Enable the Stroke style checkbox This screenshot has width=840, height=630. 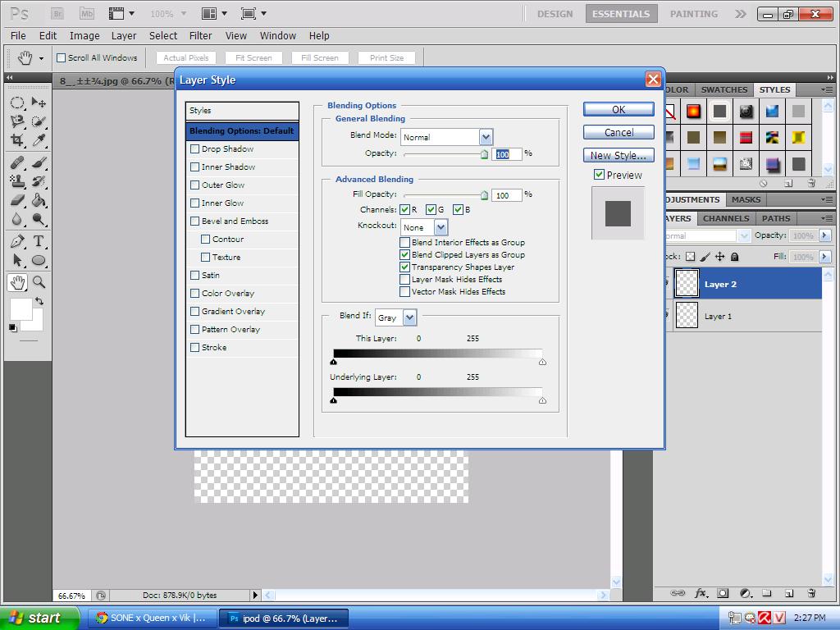click(195, 347)
